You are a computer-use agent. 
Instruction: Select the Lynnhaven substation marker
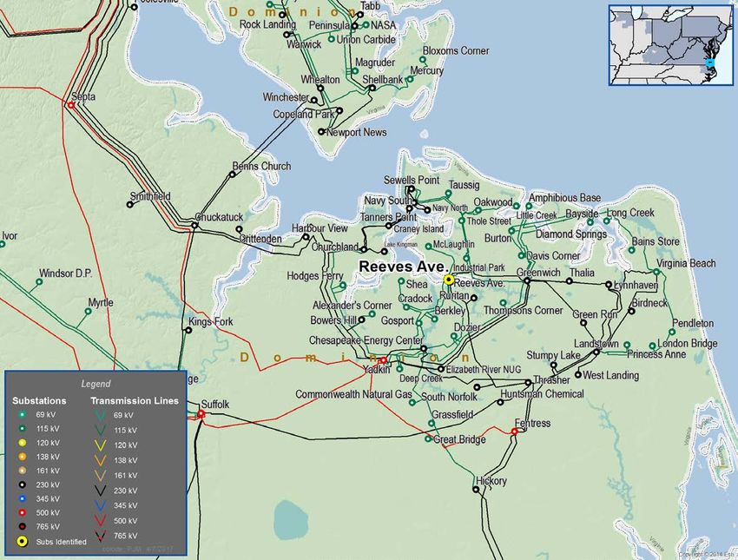609,284
